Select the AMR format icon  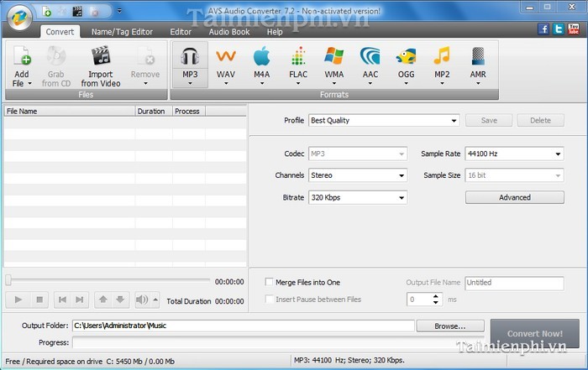tap(478, 56)
